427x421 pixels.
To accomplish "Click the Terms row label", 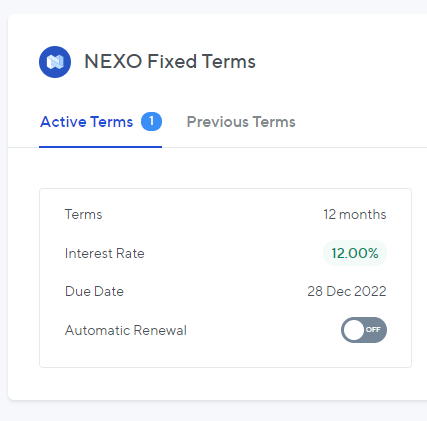I will click(x=83, y=214).
